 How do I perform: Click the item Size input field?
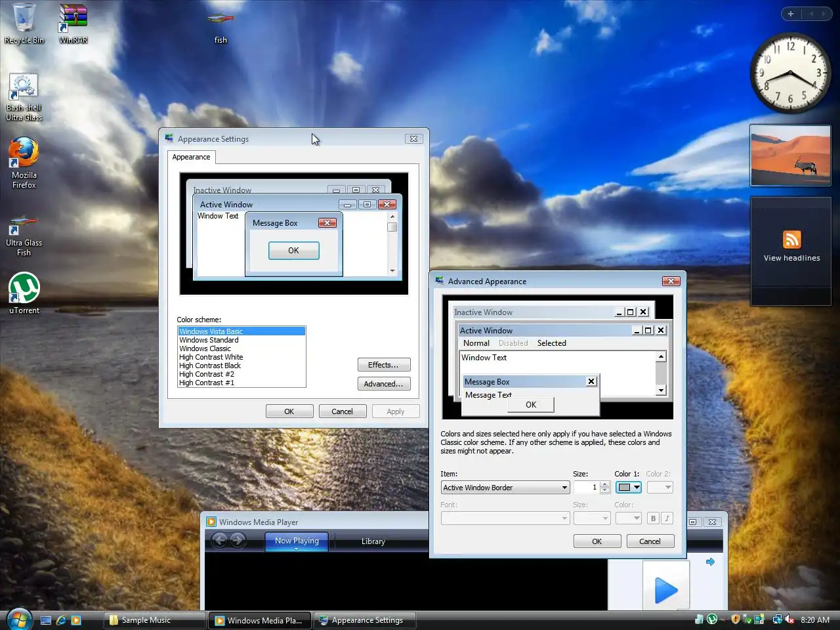[587, 488]
